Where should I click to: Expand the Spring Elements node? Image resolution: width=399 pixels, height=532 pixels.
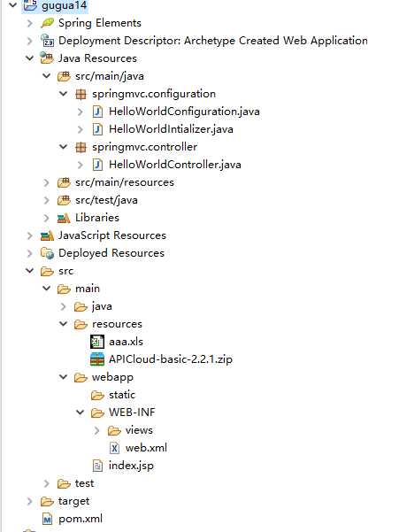point(30,23)
